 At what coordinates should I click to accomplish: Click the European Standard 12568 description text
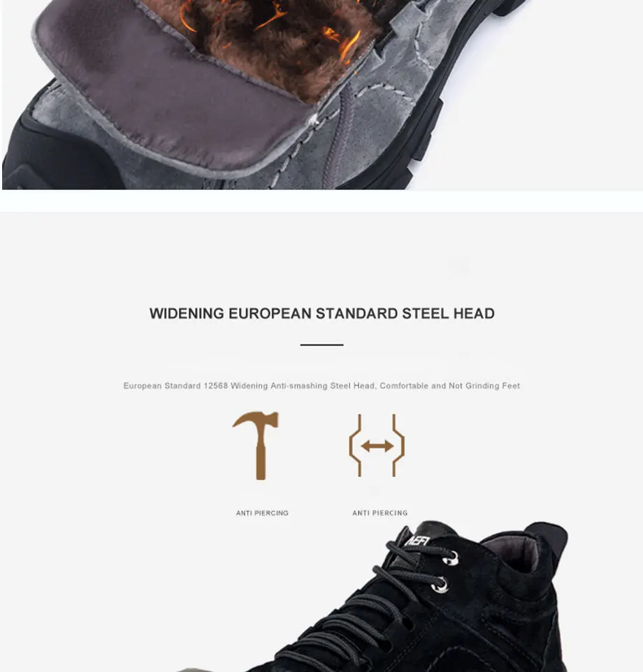[x=321, y=386]
